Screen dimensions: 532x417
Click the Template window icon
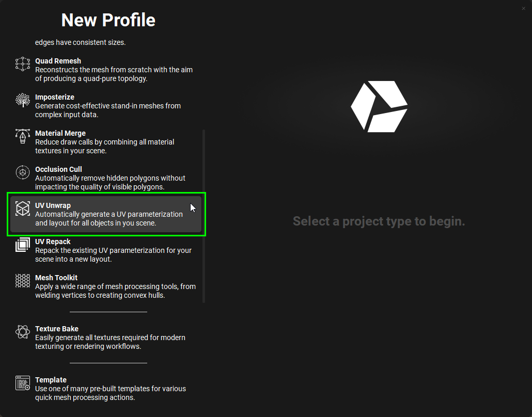click(23, 383)
